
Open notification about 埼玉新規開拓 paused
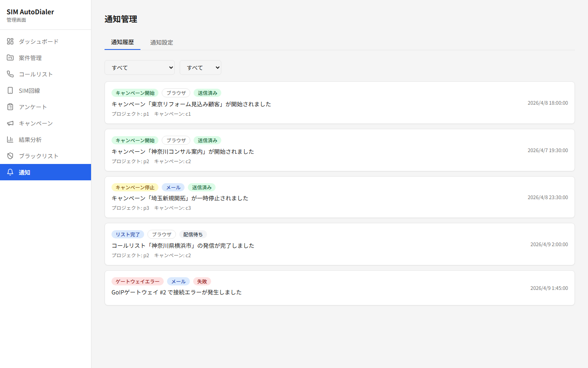(340, 197)
